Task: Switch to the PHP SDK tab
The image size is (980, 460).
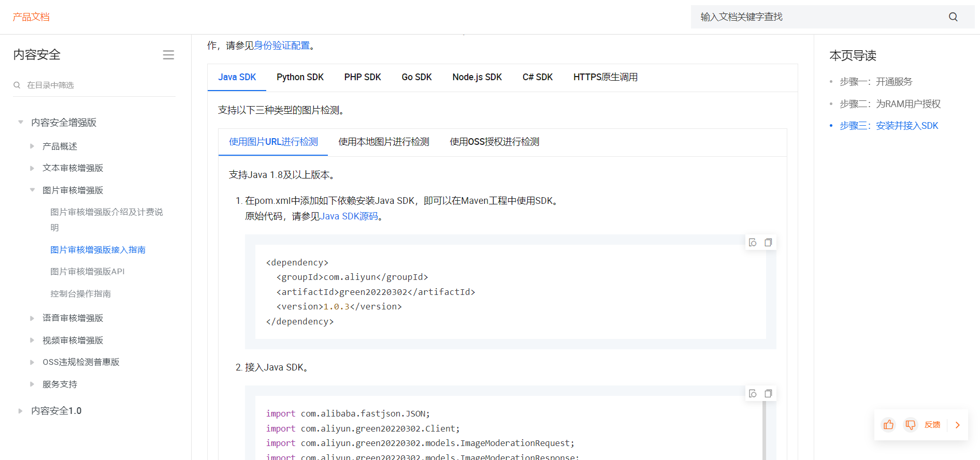Action: [363, 77]
